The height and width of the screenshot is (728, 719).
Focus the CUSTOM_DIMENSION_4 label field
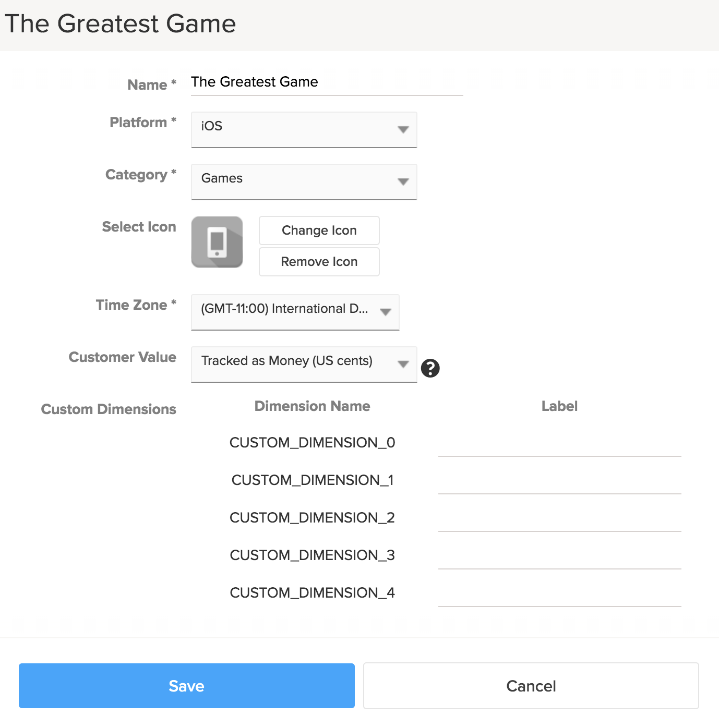click(x=559, y=594)
